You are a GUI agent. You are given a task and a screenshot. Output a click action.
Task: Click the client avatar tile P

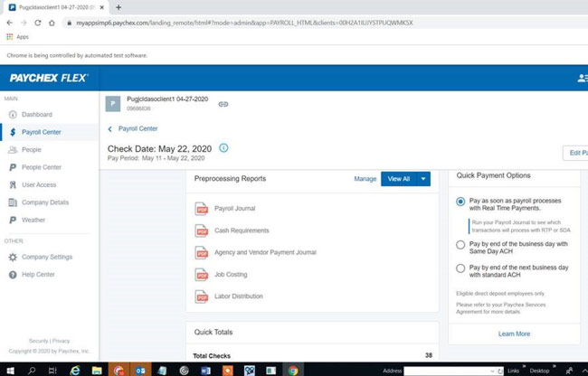click(x=113, y=104)
